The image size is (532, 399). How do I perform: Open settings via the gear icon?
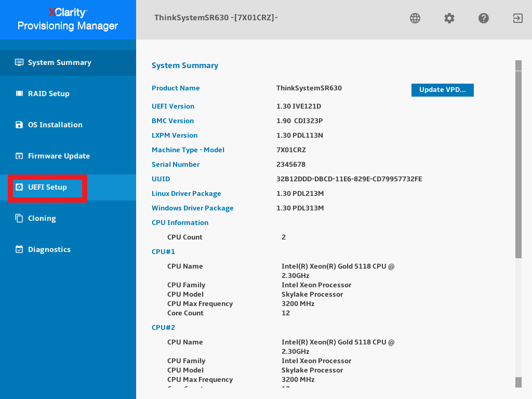(x=449, y=18)
